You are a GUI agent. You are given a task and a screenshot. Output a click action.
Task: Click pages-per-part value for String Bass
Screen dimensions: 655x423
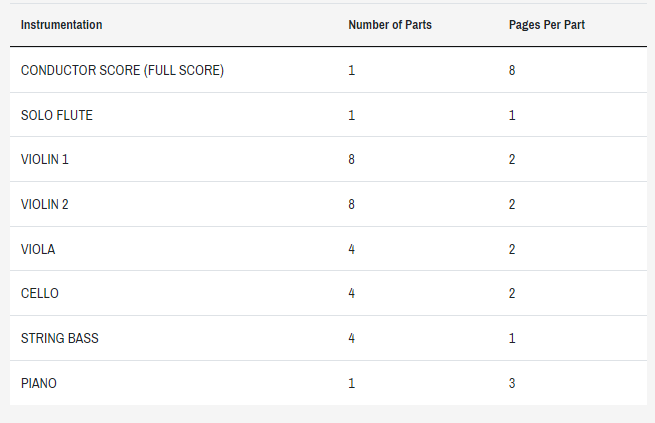[512, 338]
